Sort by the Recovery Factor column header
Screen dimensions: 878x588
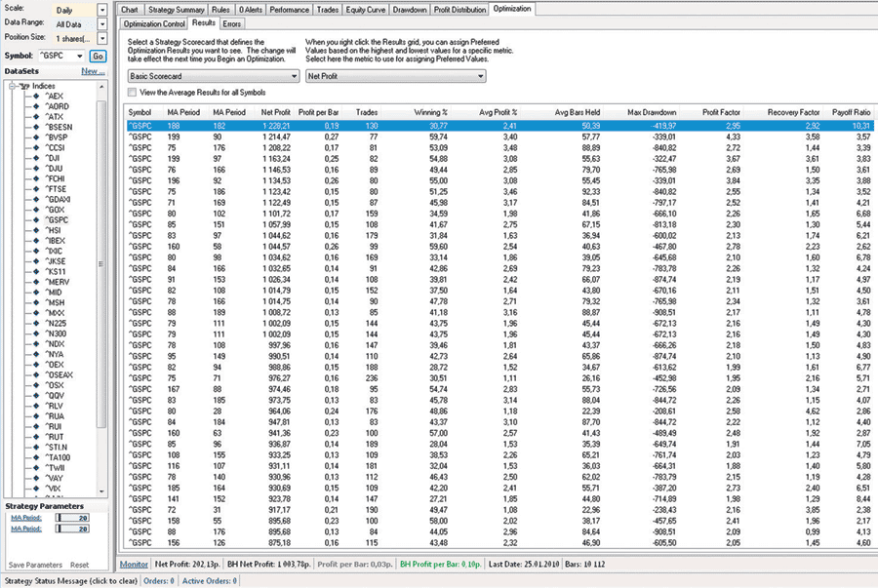tap(793, 112)
